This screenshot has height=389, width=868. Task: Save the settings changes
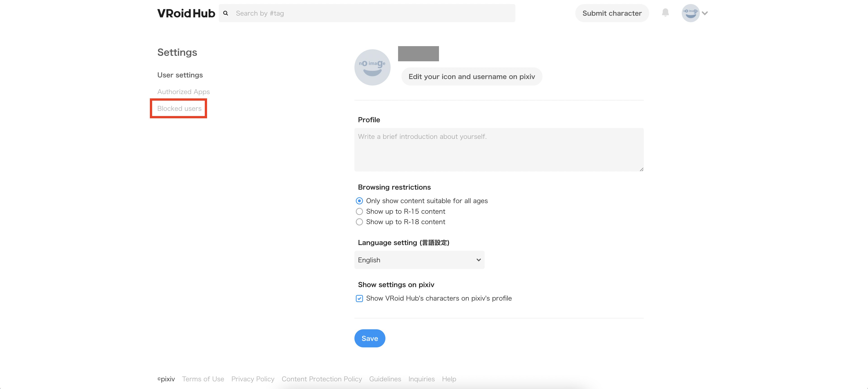pyautogui.click(x=370, y=338)
